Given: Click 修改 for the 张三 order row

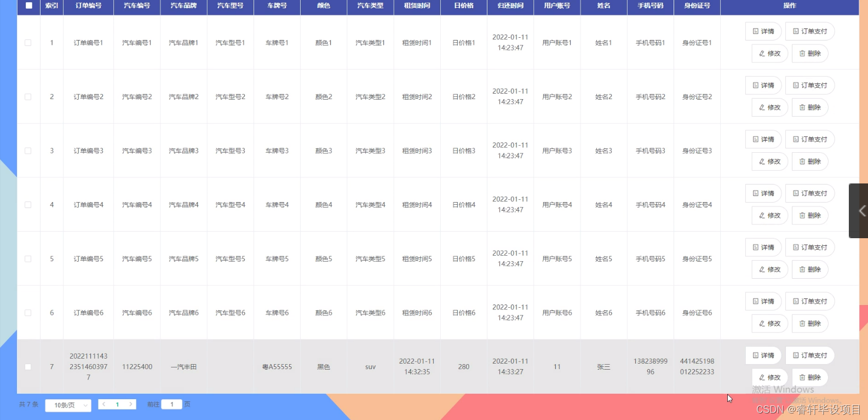Looking at the screenshot, I should (769, 378).
